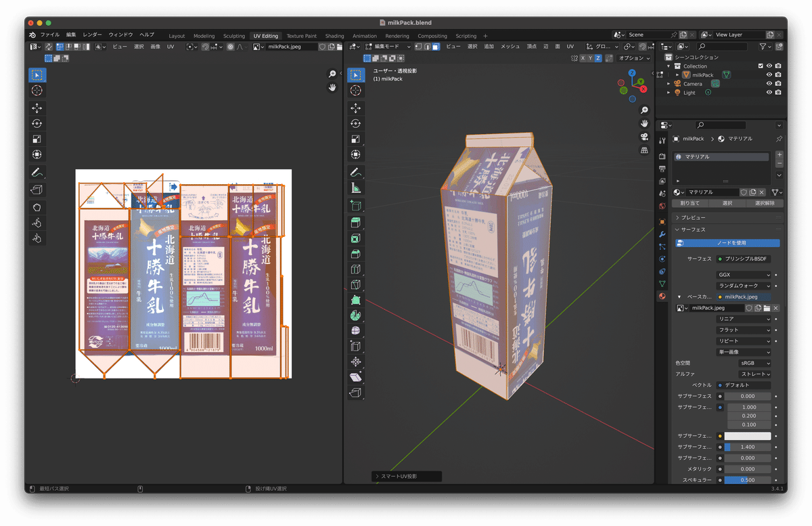Toggle Y axis mirror button
The width and height of the screenshot is (812, 526).
pos(590,58)
